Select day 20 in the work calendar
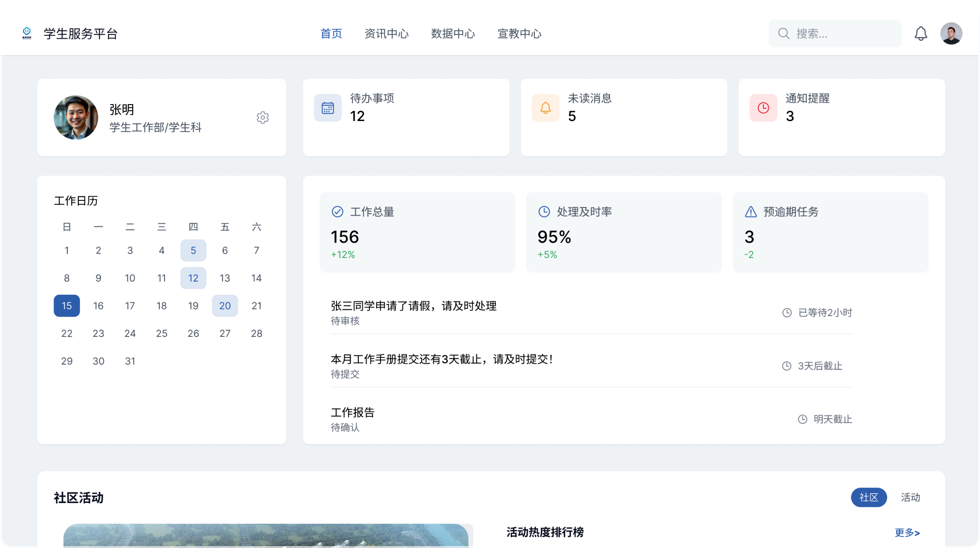The image size is (980, 548). click(x=225, y=305)
